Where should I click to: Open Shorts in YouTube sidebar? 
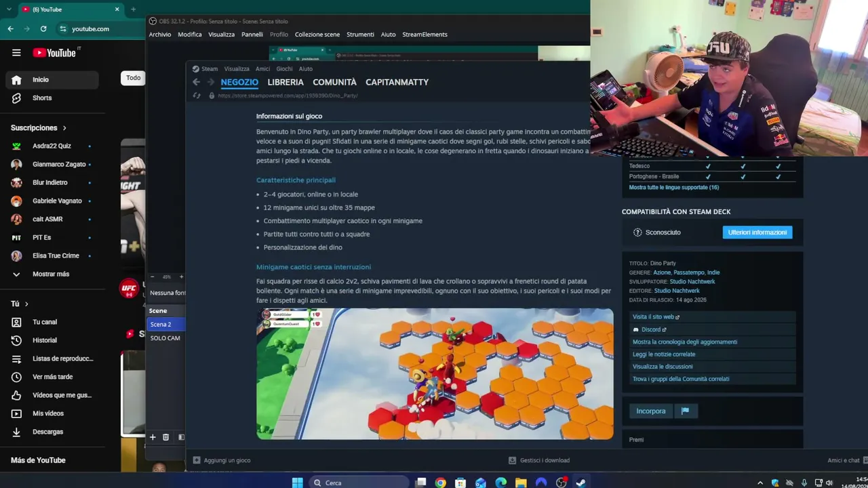click(x=52, y=98)
